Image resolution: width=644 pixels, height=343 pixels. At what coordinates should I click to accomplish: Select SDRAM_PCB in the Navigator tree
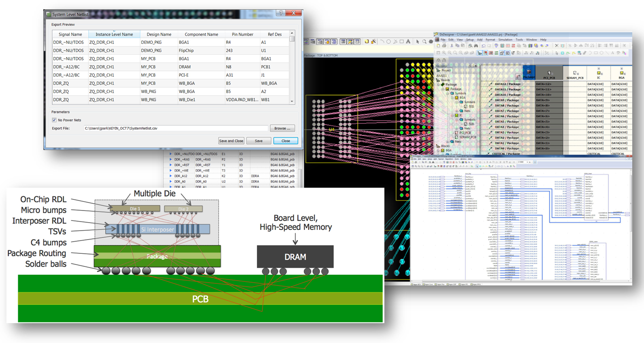467,137
